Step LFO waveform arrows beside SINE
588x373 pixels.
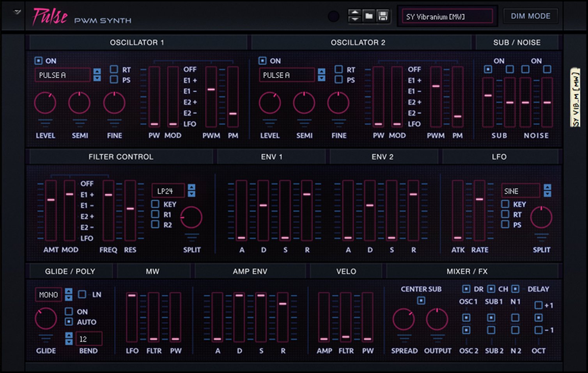(547, 190)
